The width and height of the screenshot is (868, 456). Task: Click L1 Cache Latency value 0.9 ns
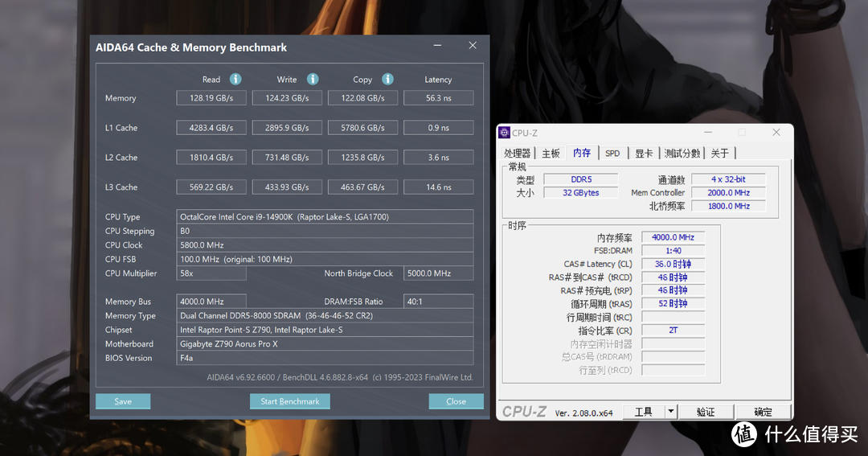pos(439,127)
